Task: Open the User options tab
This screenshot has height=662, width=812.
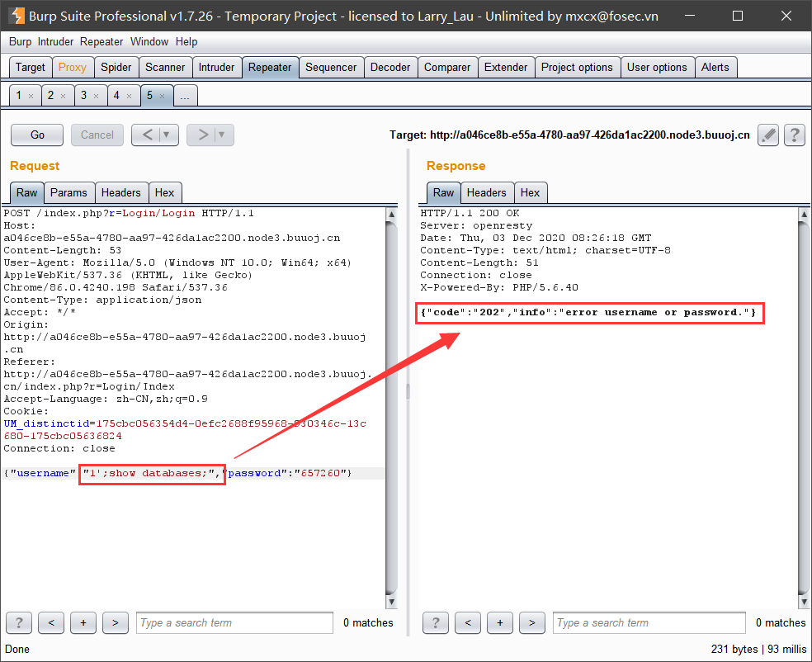Action: tap(657, 68)
